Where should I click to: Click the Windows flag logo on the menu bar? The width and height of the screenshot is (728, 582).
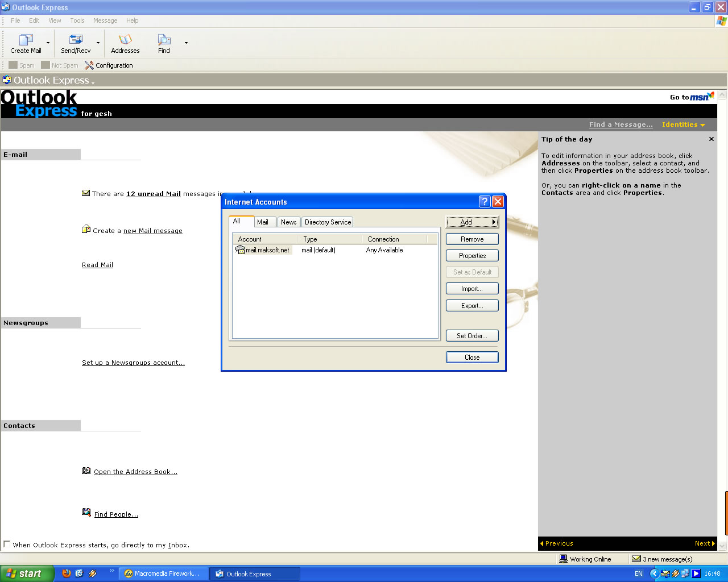click(721, 21)
